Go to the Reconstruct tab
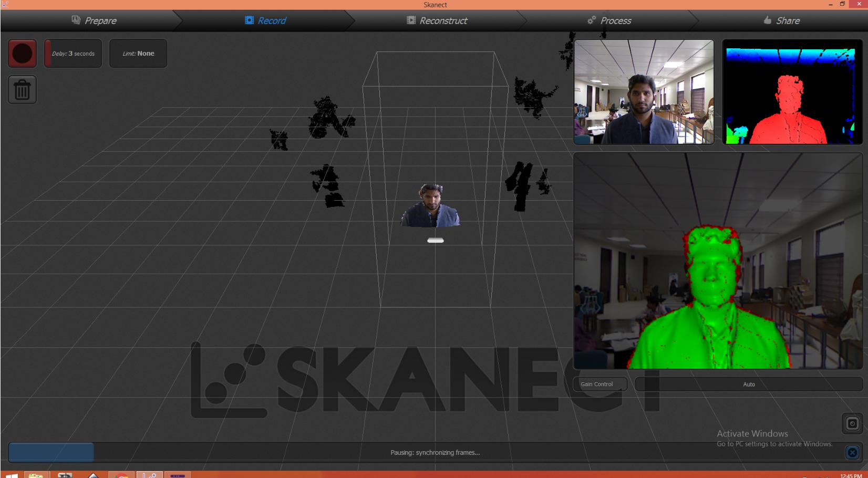 (x=437, y=20)
